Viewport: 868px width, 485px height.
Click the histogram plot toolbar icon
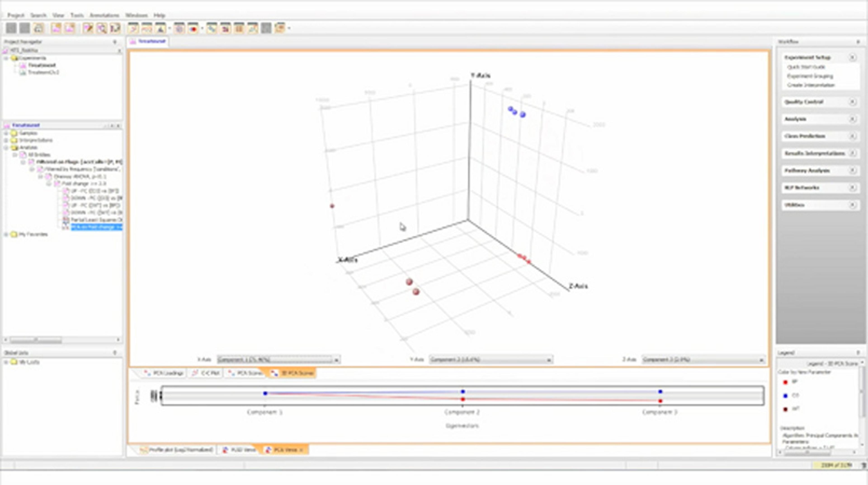(239, 28)
